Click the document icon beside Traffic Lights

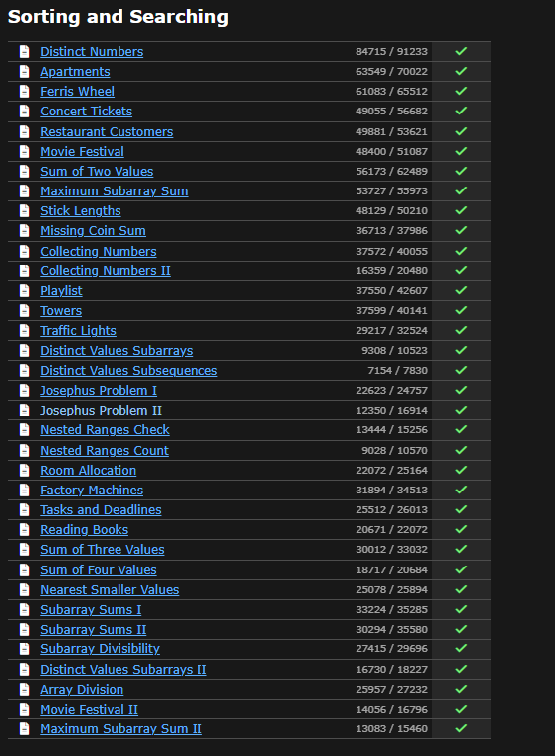(24, 331)
